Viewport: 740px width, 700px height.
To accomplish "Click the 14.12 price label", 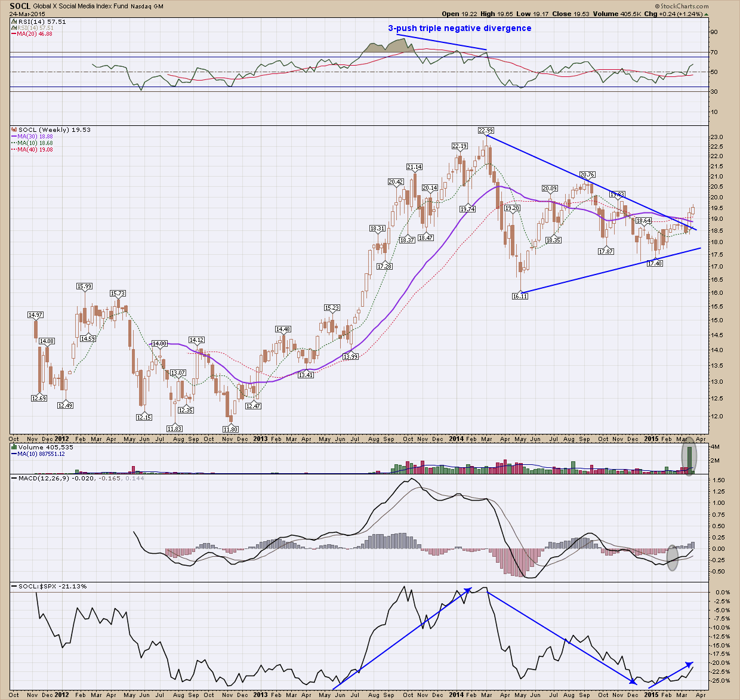I will click(x=196, y=340).
